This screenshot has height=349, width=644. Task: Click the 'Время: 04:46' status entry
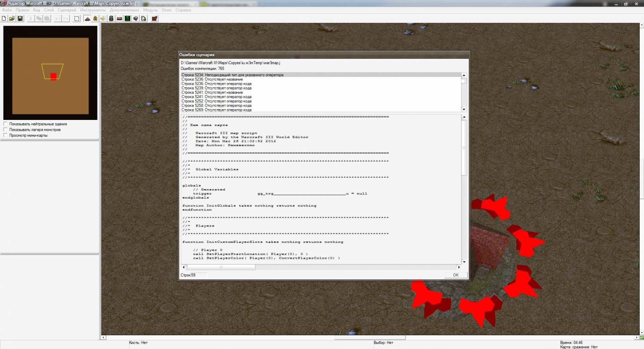click(x=571, y=343)
